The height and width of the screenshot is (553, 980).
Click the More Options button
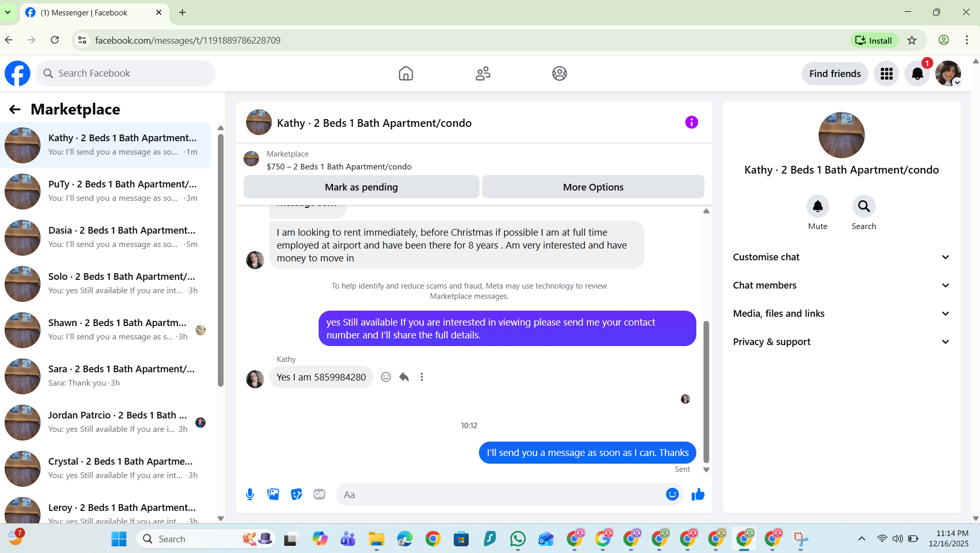593,187
